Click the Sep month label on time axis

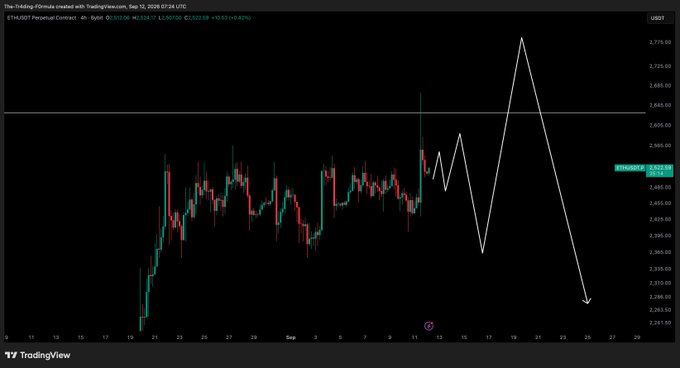point(291,337)
